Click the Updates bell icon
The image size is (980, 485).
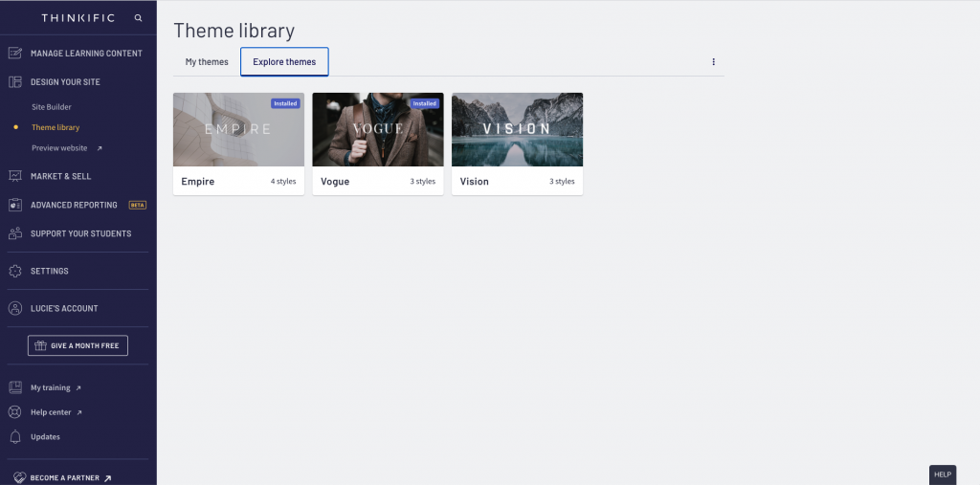15,437
